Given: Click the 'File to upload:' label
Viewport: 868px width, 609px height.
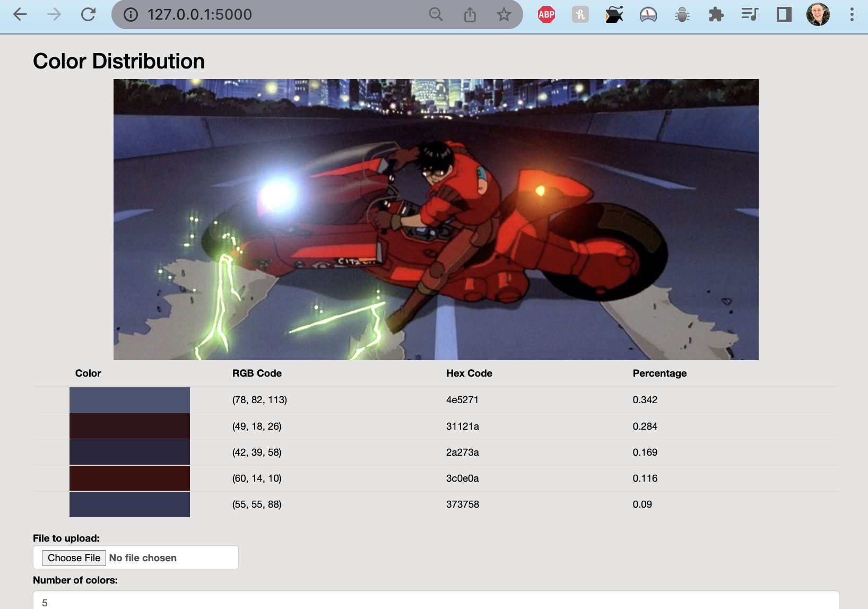Looking at the screenshot, I should [66, 538].
